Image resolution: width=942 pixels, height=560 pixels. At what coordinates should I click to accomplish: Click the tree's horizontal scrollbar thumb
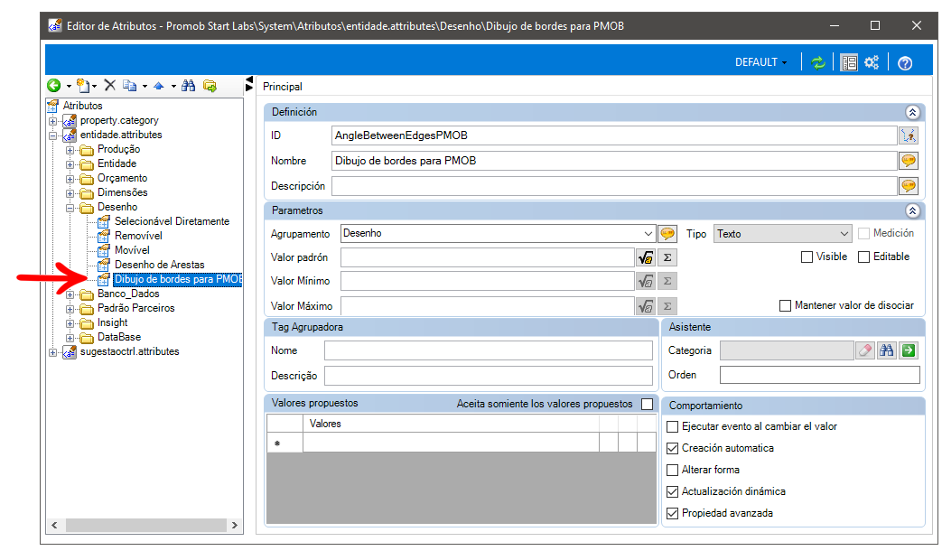coord(146,525)
